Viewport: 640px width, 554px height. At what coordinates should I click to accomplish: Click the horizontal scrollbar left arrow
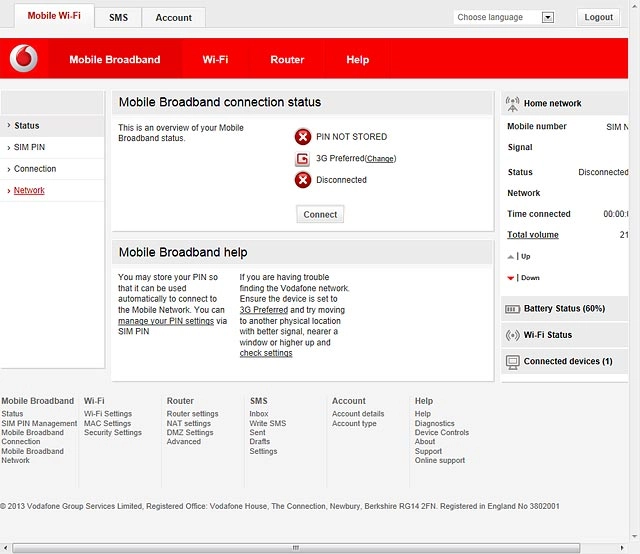5,547
